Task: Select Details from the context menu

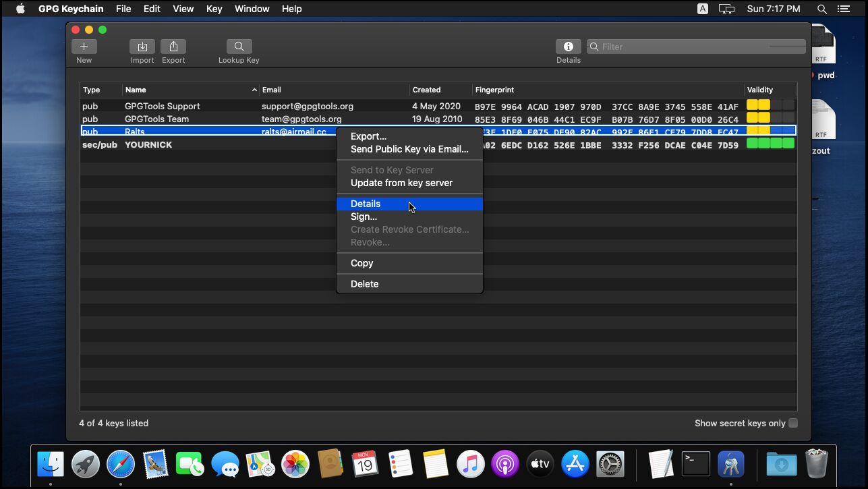Action: (x=366, y=204)
